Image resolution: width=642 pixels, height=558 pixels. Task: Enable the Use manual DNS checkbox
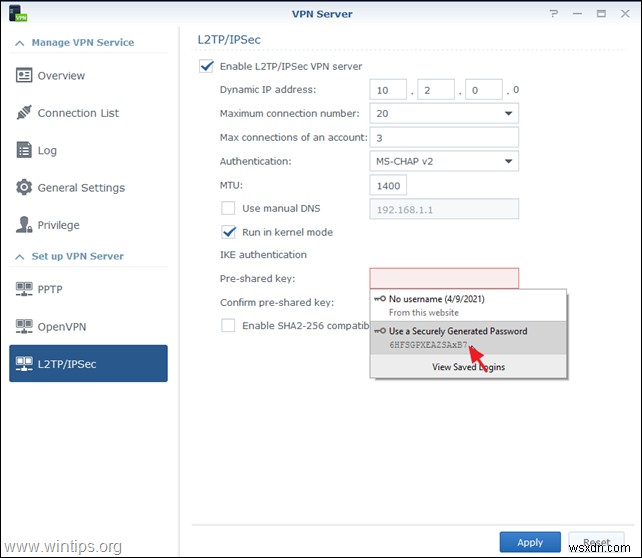tap(228, 208)
